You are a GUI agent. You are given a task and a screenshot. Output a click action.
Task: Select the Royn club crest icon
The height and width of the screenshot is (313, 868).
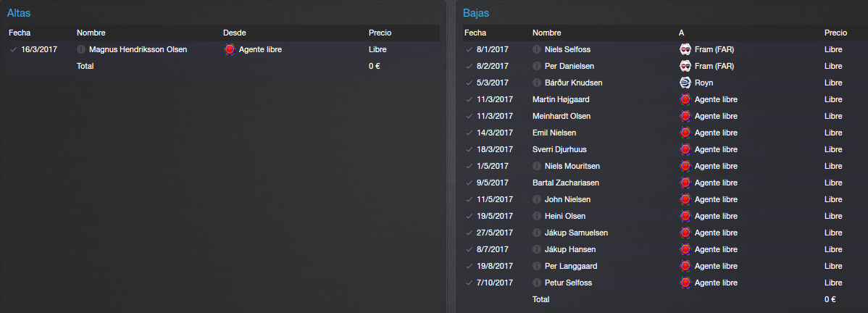tap(685, 83)
